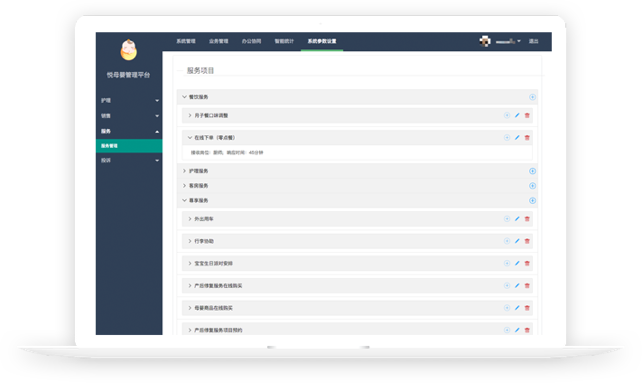Delete 行李协助 with the trash icon
This screenshot has height=383, width=642.
[x=527, y=241]
